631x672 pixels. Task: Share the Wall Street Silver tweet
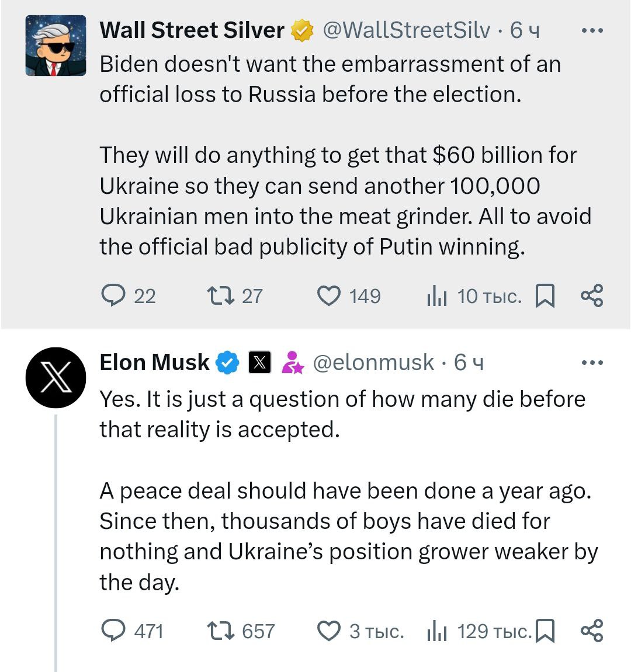[x=592, y=296]
